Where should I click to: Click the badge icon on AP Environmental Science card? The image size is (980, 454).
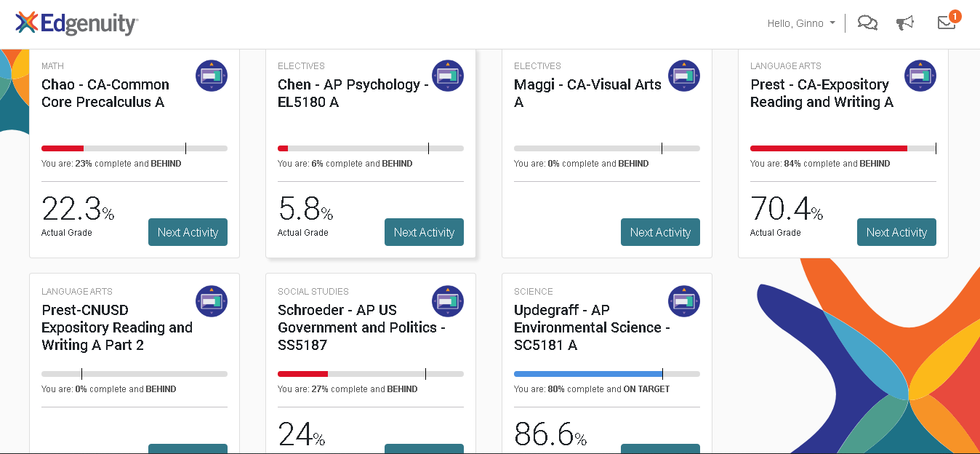point(684,301)
